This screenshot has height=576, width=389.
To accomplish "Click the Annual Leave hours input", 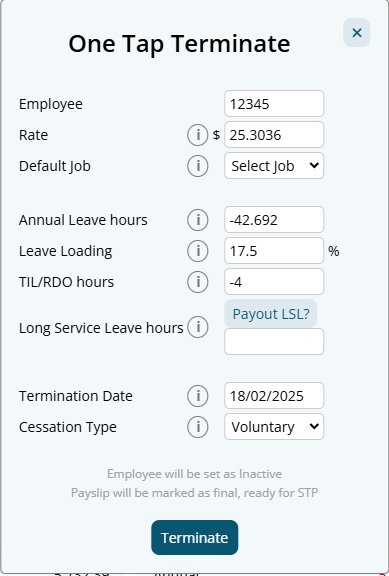I will point(274,220).
